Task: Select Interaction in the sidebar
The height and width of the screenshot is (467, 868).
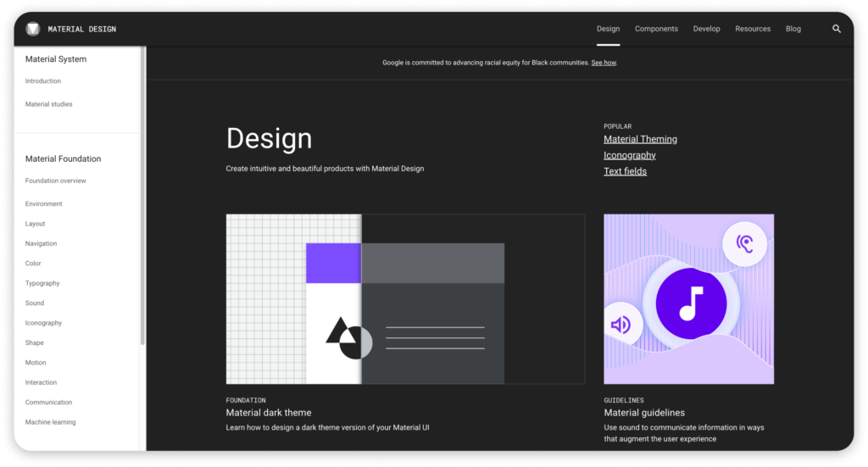Action: 41,383
